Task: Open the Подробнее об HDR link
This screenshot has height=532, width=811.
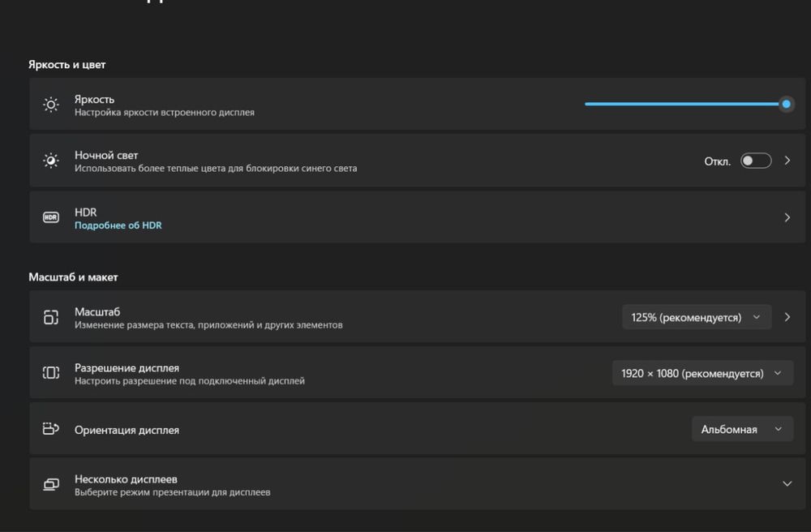Action: (x=118, y=225)
